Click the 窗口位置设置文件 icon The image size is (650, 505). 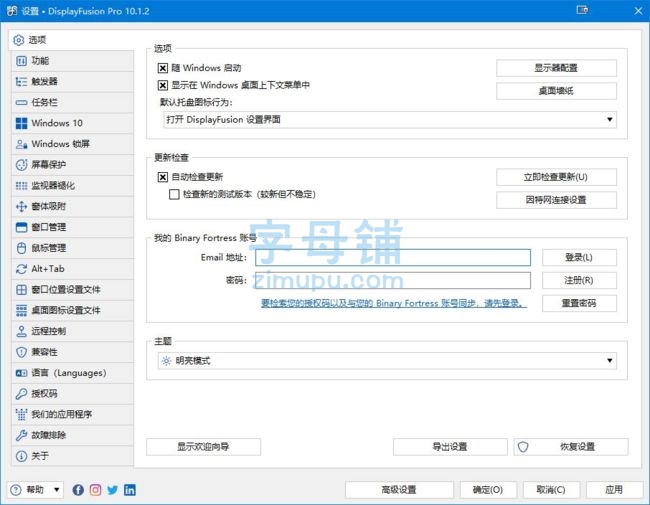click(21, 289)
